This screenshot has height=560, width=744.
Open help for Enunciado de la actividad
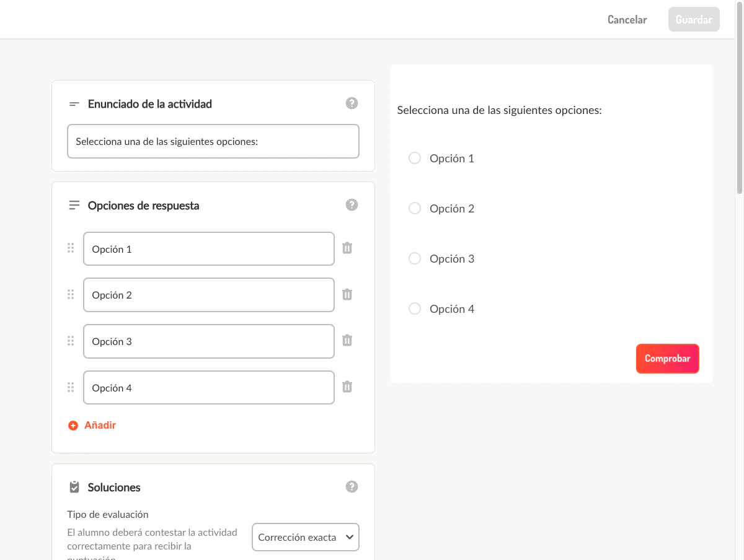coord(352,103)
